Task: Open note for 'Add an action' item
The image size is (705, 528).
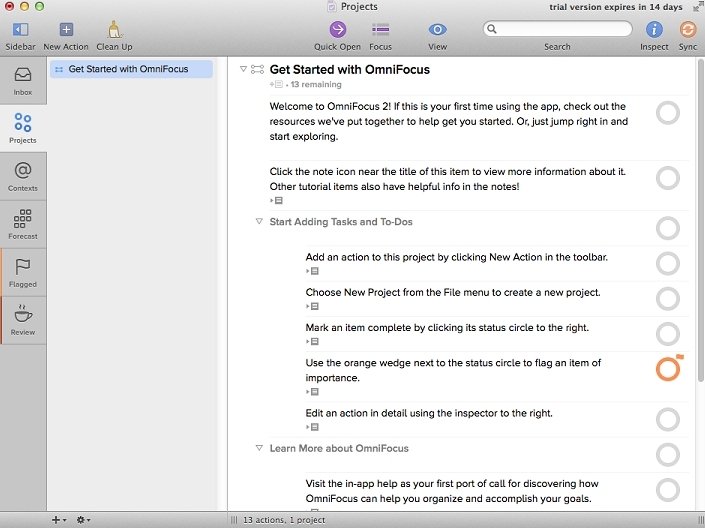Action: coord(312,271)
